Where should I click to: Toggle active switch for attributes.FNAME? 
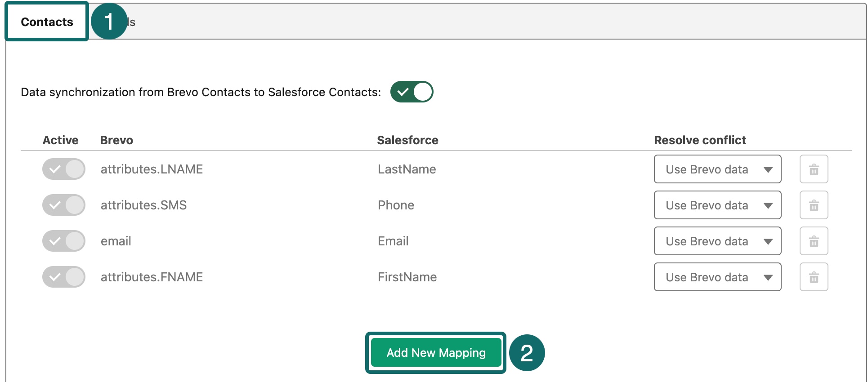pos(64,277)
